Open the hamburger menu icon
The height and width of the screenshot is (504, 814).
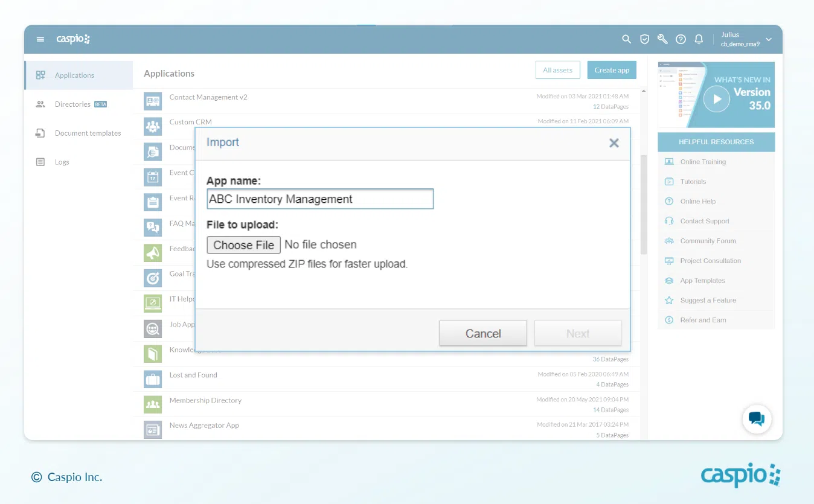[x=40, y=39]
